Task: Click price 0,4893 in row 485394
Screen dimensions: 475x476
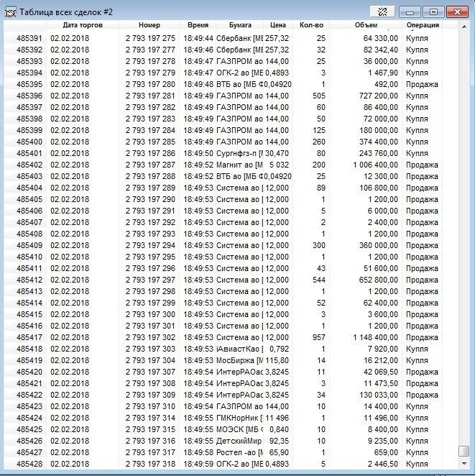Action: click(277, 73)
